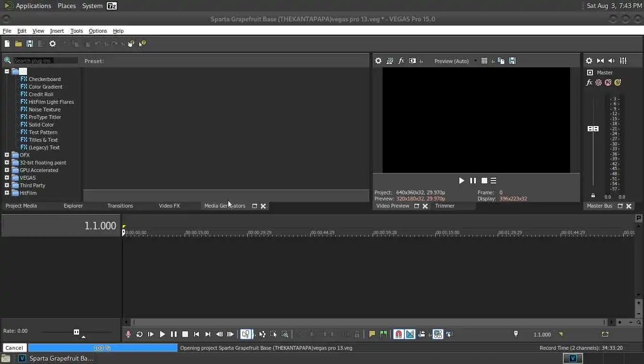Open the Tools menu
The width and height of the screenshot is (644, 364).
pyautogui.click(x=77, y=31)
